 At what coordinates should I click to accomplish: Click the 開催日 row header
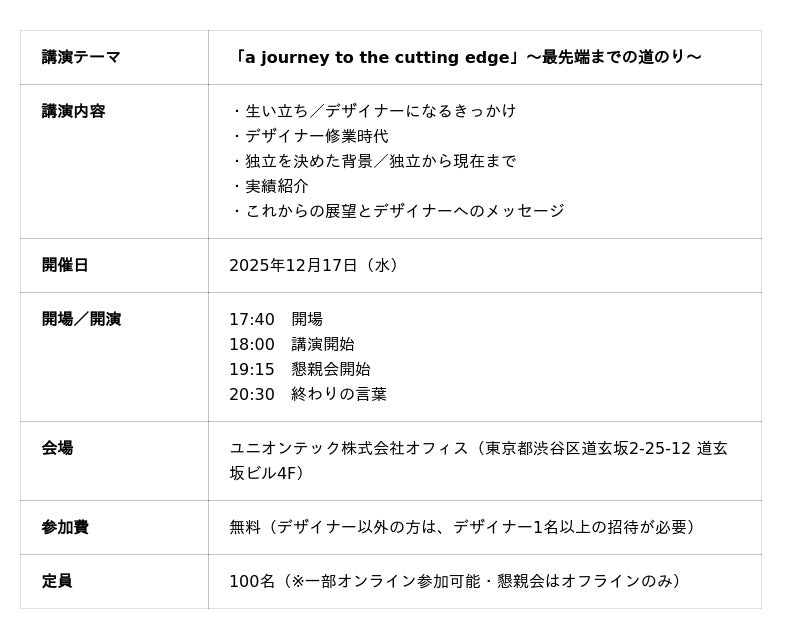65,265
